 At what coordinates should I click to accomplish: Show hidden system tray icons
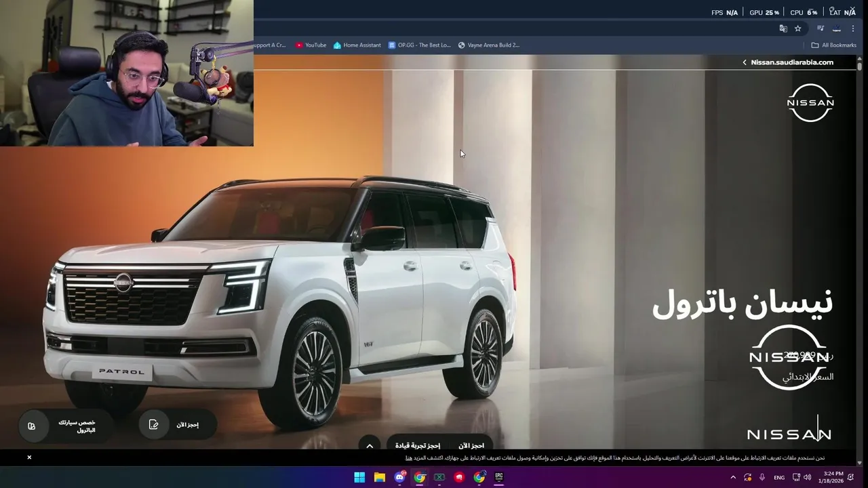click(x=733, y=477)
